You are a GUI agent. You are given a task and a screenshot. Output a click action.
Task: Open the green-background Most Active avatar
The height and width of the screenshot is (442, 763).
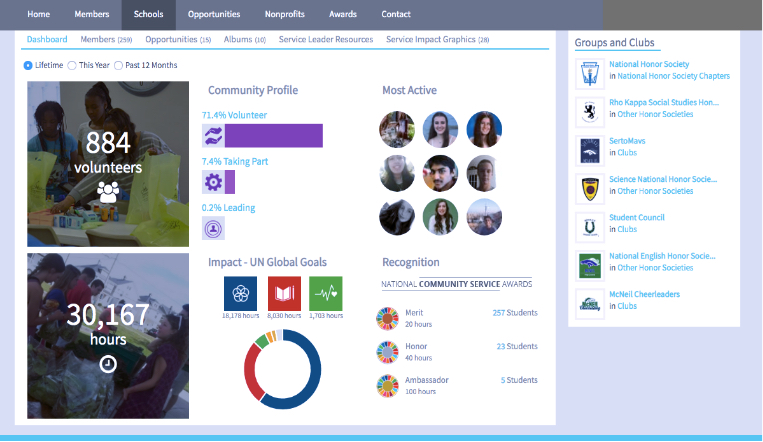pos(440,217)
